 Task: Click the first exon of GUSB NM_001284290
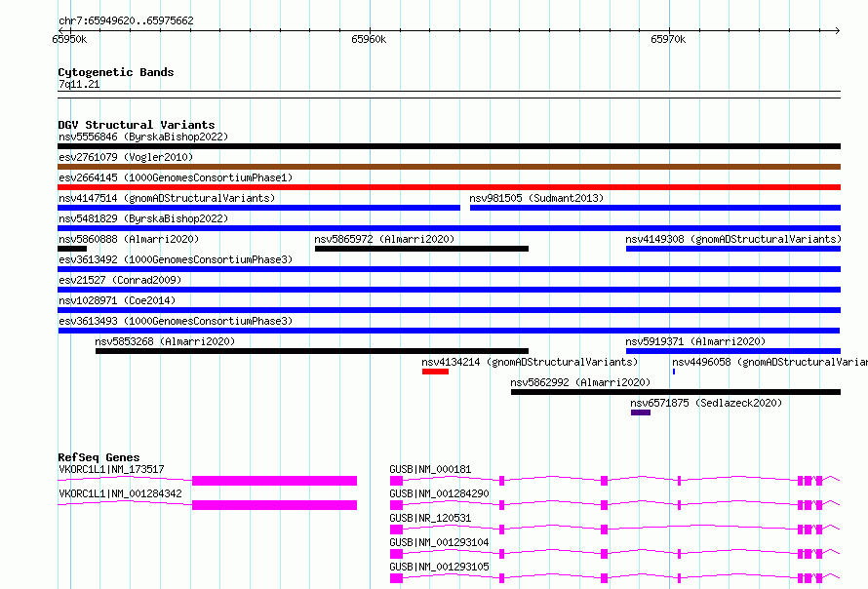(396, 505)
